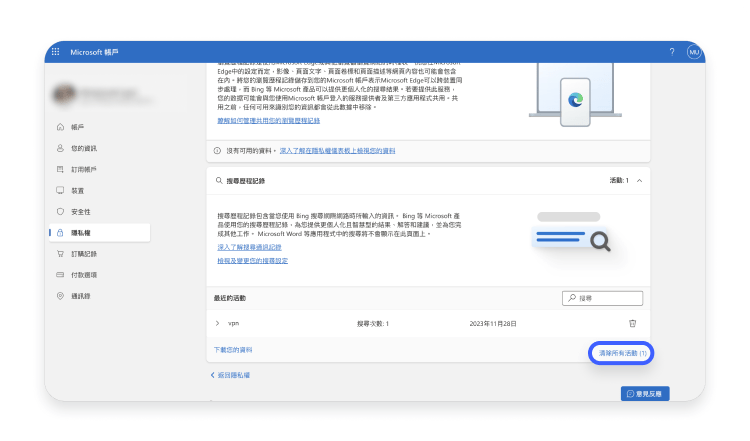Open the MU account avatar menu
750x441 pixels.
694,52
